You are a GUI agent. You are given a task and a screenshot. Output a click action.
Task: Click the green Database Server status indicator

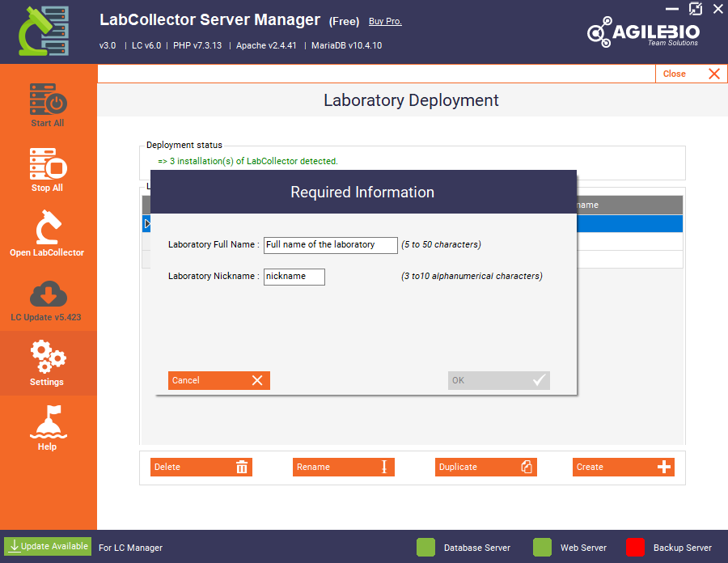click(425, 547)
